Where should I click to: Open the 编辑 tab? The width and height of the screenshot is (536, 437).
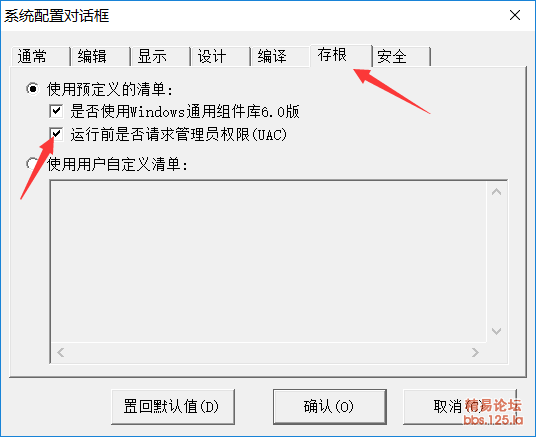100,56
